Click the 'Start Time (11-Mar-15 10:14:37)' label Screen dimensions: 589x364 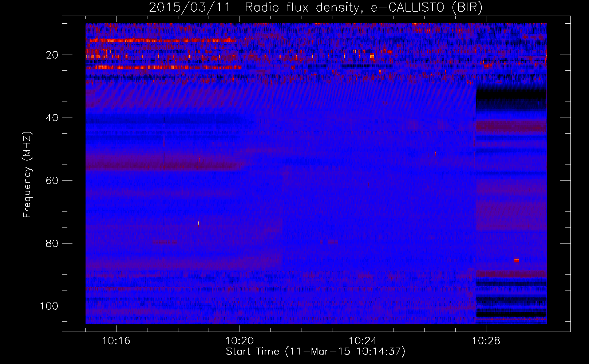pos(316,352)
